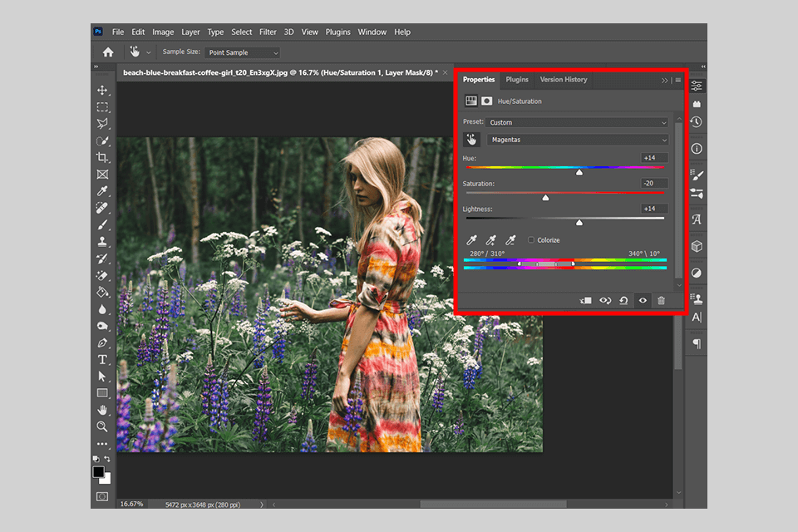This screenshot has height=532, width=798.
Task: Click the foreground color swatch
Action: pyautogui.click(x=99, y=472)
